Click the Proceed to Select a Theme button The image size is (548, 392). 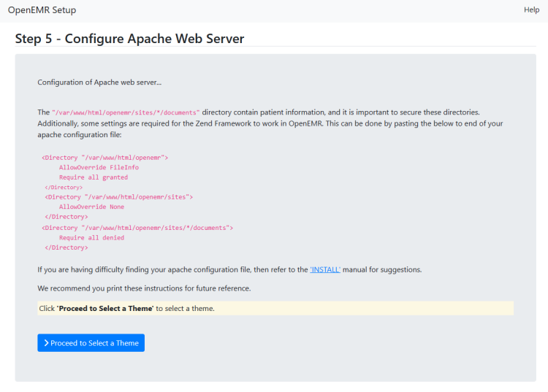click(x=91, y=343)
